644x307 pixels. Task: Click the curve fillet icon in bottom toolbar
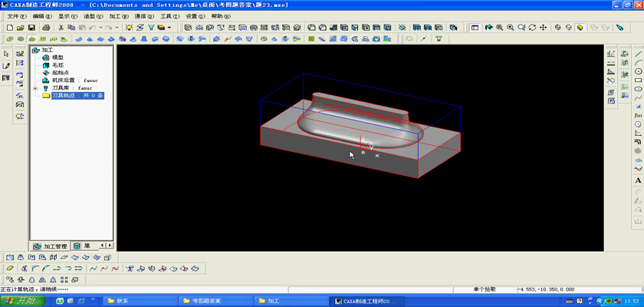point(35,269)
